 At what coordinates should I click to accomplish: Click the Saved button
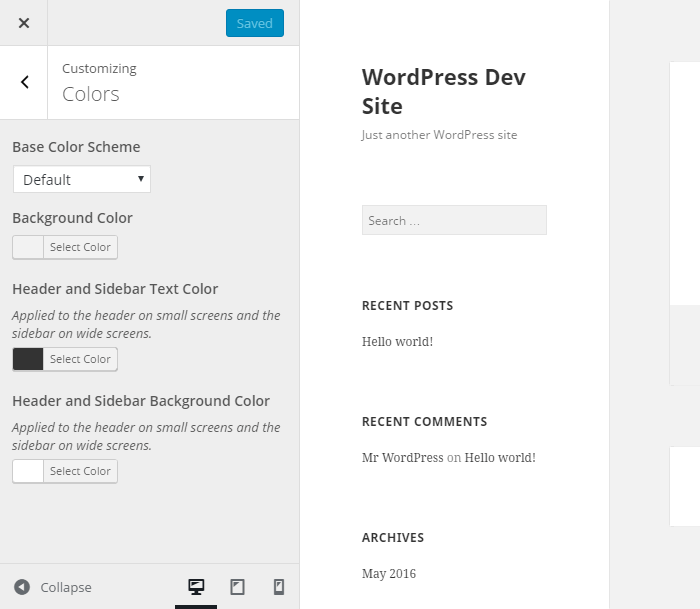click(254, 23)
